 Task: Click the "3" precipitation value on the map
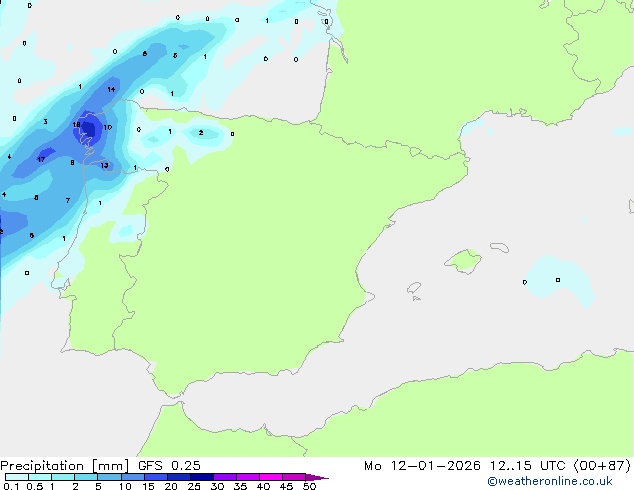pos(45,121)
